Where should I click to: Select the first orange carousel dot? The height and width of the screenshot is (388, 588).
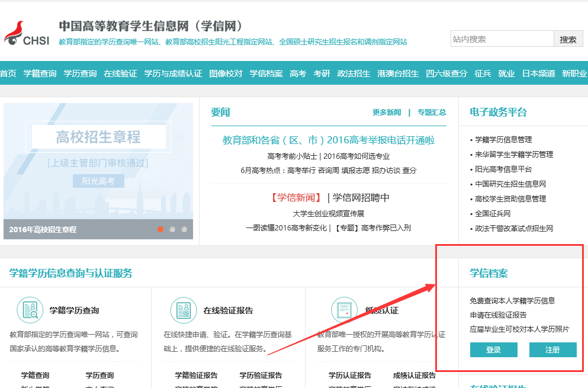pyautogui.click(x=160, y=229)
